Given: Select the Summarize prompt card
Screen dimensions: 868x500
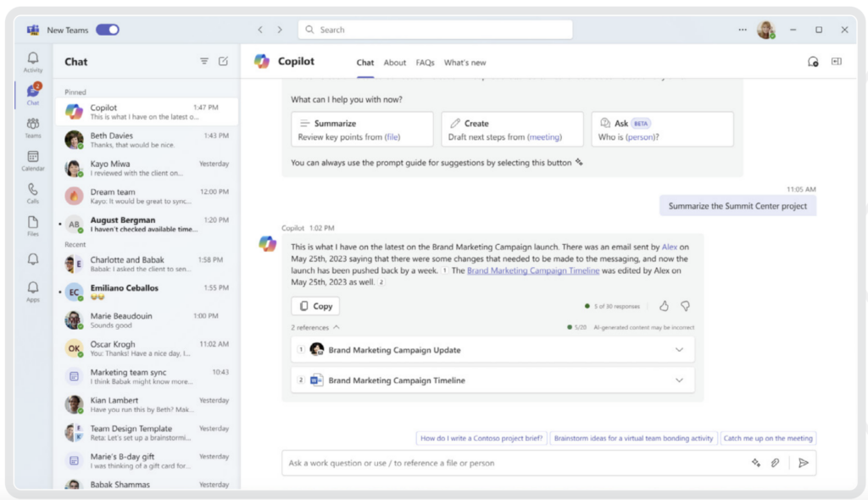Looking at the screenshot, I should pyautogui.click(x=362, y=130).
